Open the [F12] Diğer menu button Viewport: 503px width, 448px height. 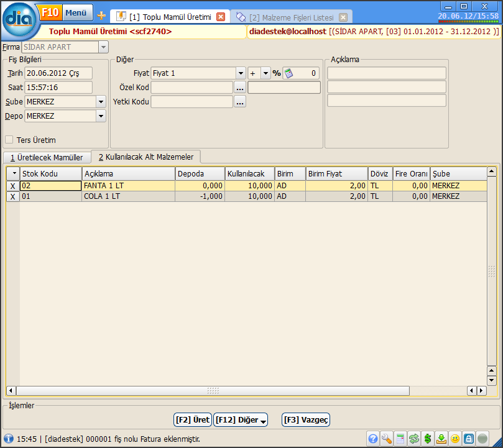point(241,420)
